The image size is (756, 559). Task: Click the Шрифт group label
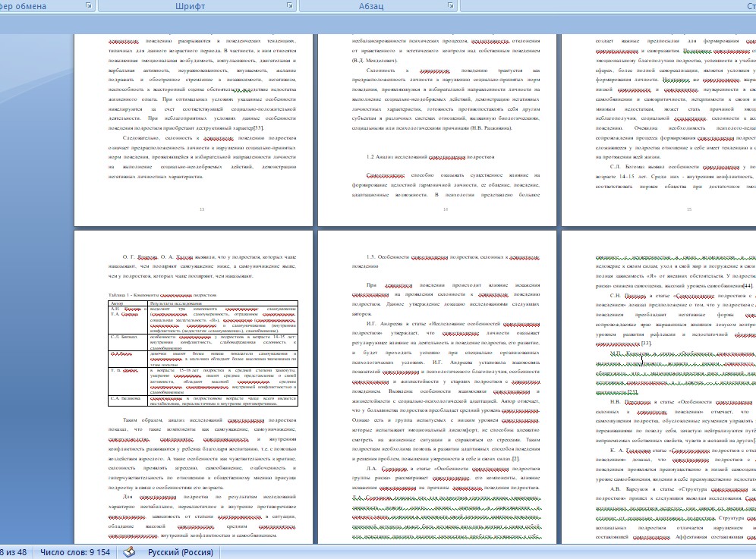point(190,6)
